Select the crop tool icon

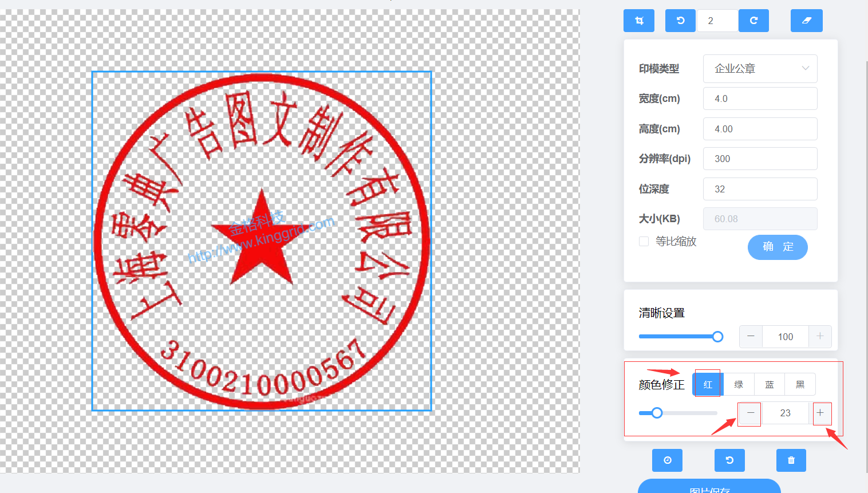[x=639, y=21]
